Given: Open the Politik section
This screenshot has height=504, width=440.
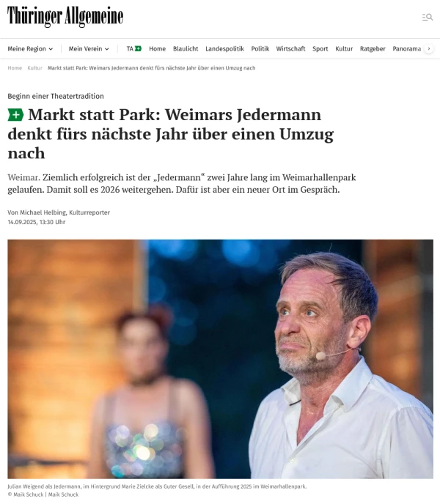Looking at the screenshot, I should [260, 48].
